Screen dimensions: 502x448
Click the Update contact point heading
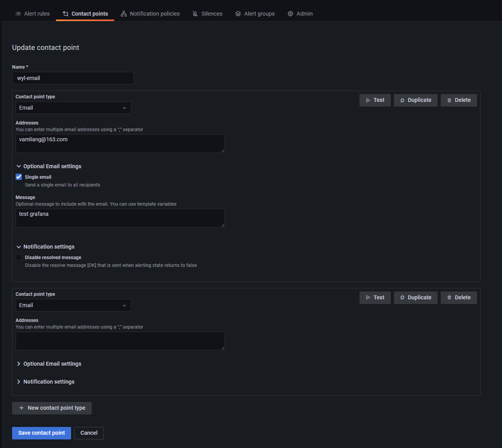[x=46, y=48]
